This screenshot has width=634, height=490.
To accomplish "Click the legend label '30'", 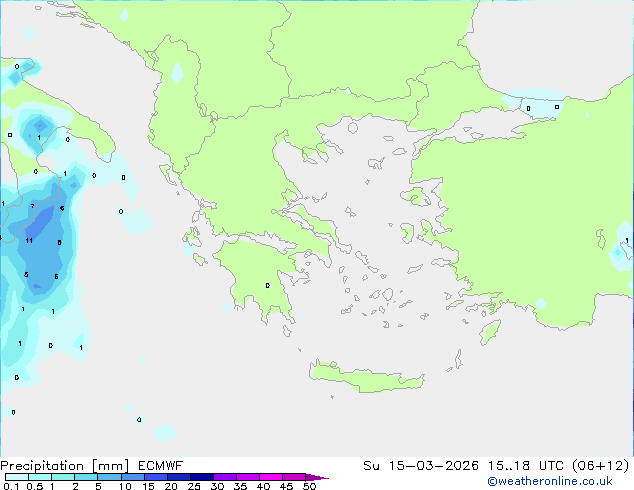I will pyautogui.click(x=217, y=486).
